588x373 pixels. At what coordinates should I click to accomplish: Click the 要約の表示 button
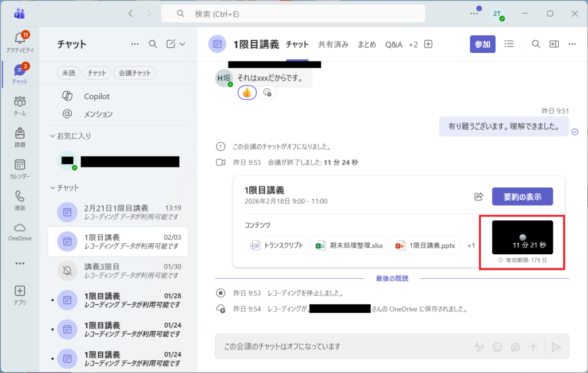(522, 196)
